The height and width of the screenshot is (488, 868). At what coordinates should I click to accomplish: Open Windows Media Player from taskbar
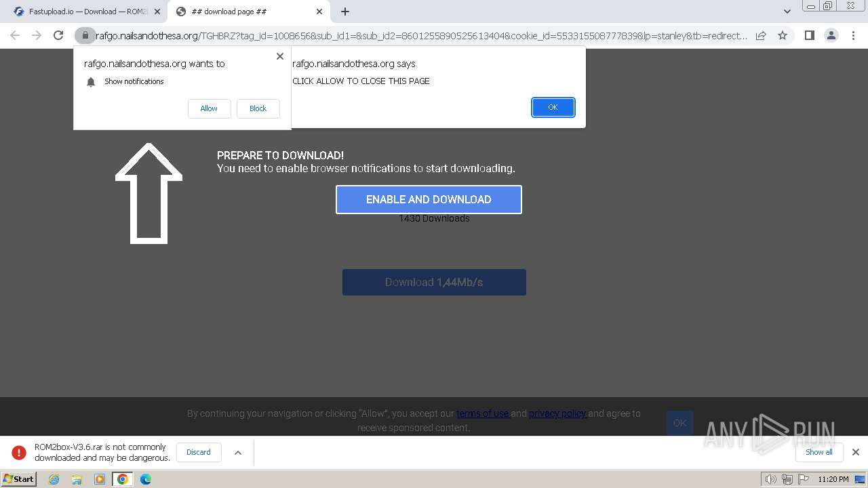point(100,479)
